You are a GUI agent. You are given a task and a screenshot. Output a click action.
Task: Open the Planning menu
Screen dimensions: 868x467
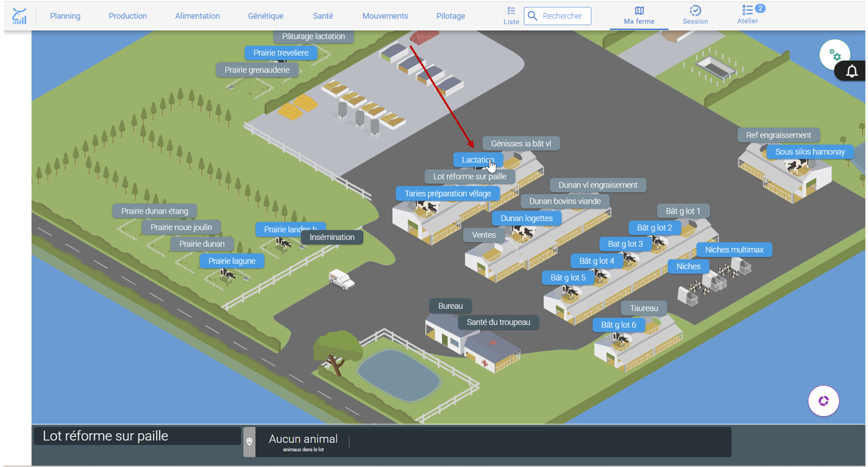coord(65,16)
